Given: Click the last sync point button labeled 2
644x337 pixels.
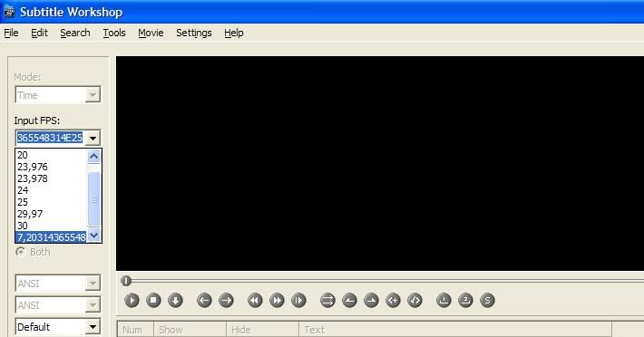Looking at the screenshot, I should 465,301.
